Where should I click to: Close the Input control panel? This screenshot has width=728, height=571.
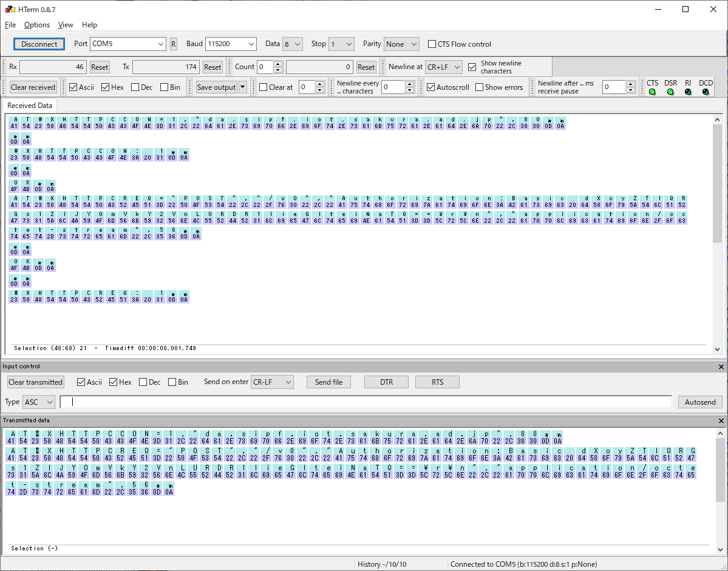(x=721, y=367)
